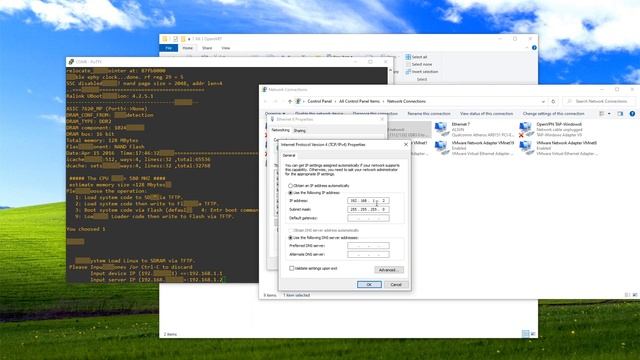
Task: Close the IPv4 Properties dialog
Action: coord(406,144)
